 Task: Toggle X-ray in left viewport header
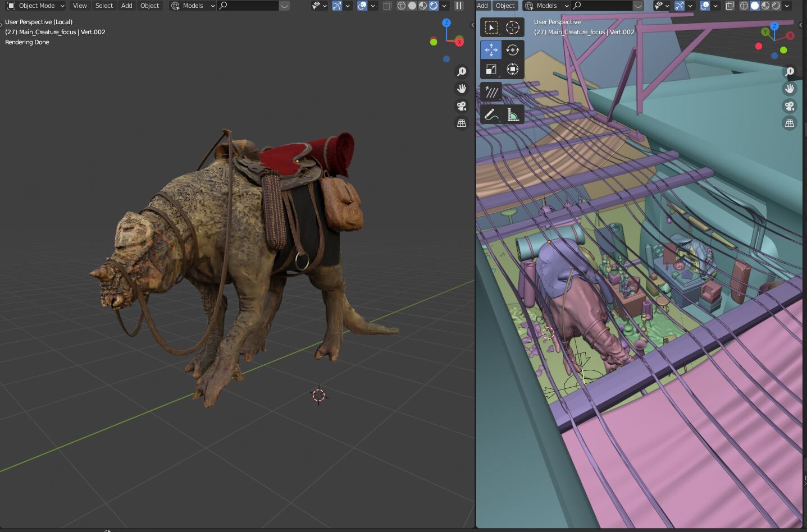[x=387, y=6]
